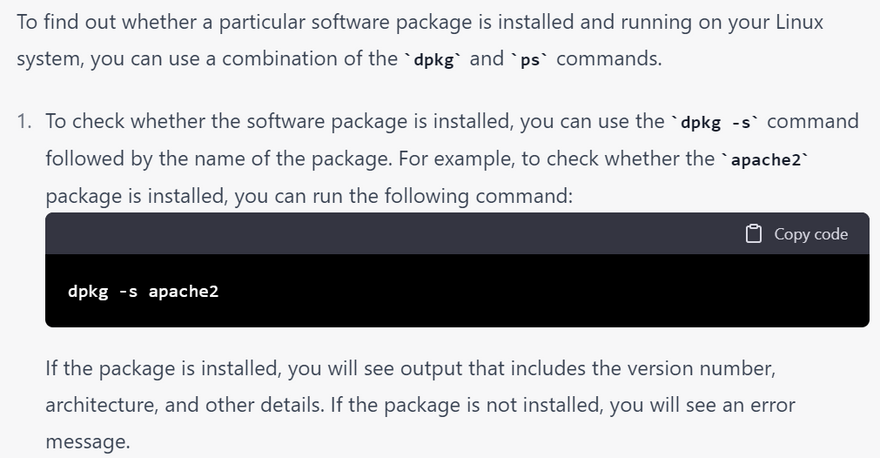The width and height of the screenshot is (880, 458).
Task: Click the inline `dpkg -s` code in step 1
Action: pyautogui.click(x=716, y=123)
